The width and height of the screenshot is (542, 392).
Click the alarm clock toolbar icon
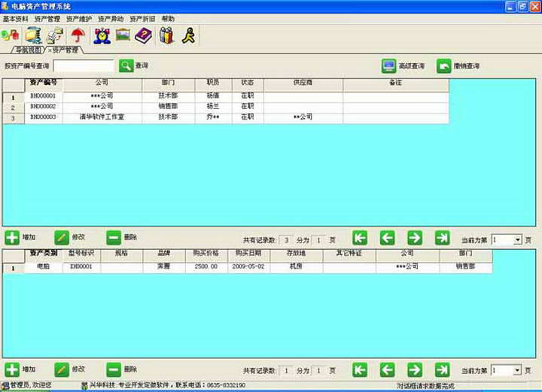point(102,35)
